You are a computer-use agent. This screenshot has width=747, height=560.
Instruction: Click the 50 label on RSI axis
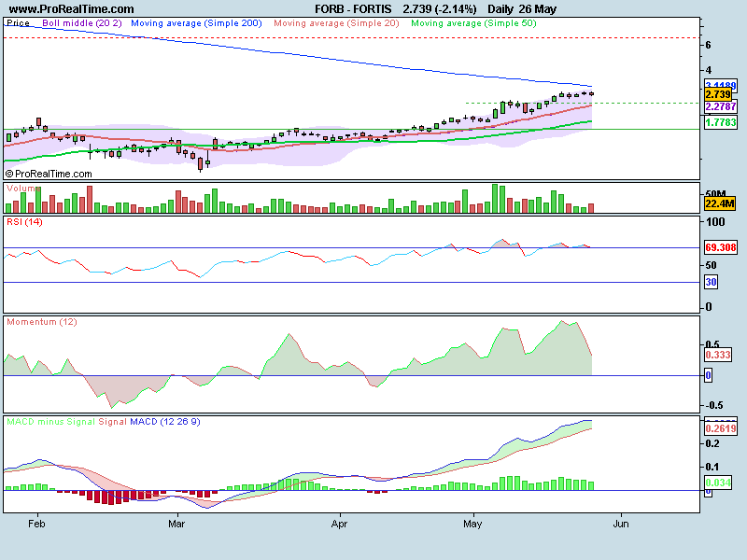[711, 265]
